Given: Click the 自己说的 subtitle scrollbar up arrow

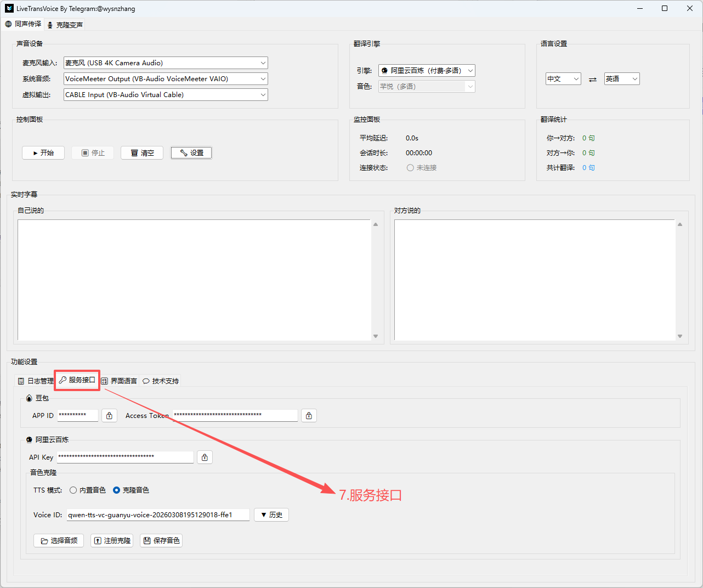Looking at the screenshot, I should pyautogui.click(x=376, y=224).
